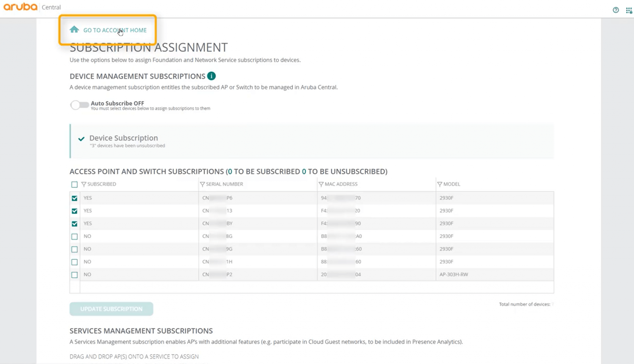Toggle the Auto Subscribe switch
Screen dimensions: 634x364
(x=80, y=105)
